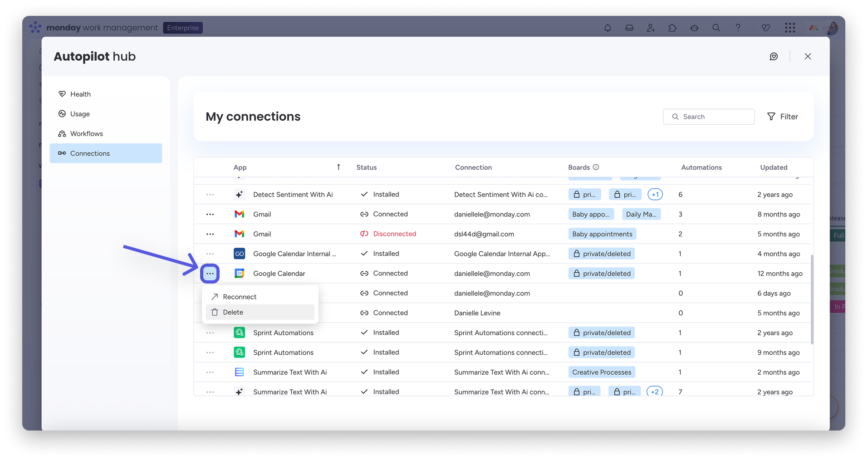Click the Danielle Levine connection cell
This screenshot has width=868, height=460.
477,313
